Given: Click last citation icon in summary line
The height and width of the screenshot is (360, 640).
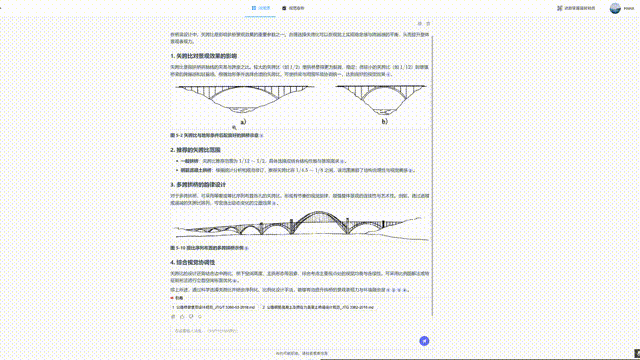Looking at the screenshot, I should pos(404,290).
